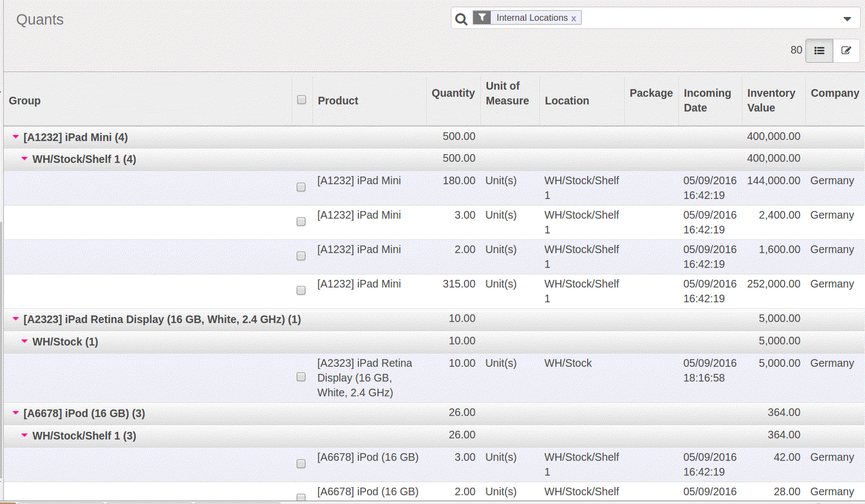
Task: Open the iPad Retina Display product cell
Action: coord(365,378)
